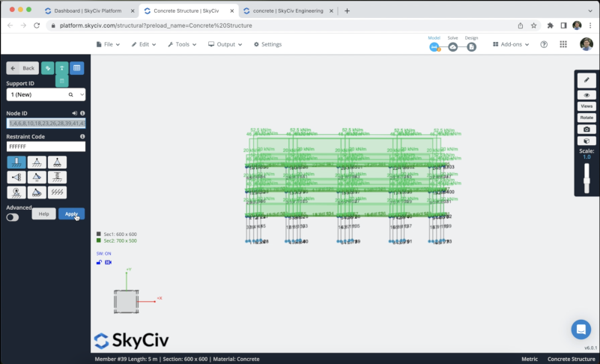Switch to Dashboard | SkyCiv Platform tab

point(90,10)
